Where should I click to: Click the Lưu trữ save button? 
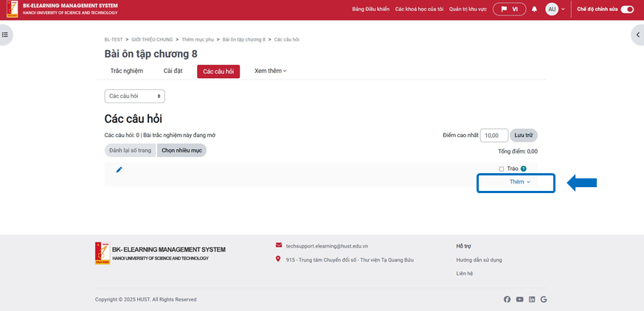point(524,136)
